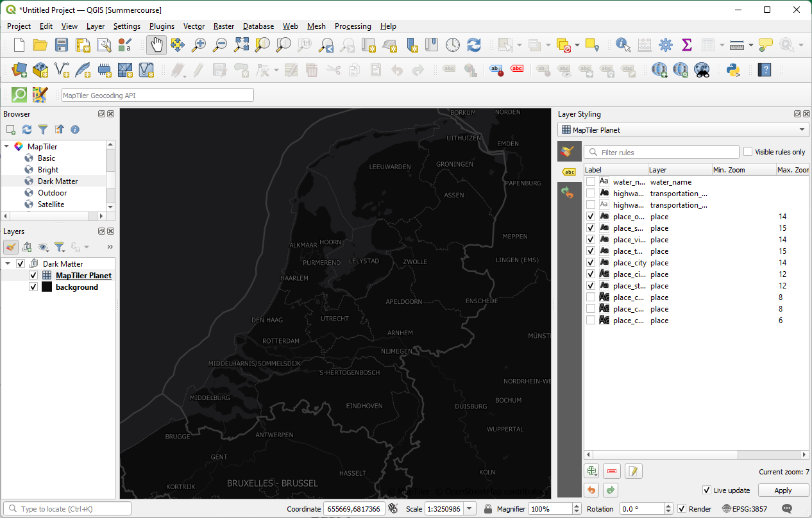This screenshot has height=518, width=812.
Task: Activate the Zoom In tool
Action: (198, 45)
